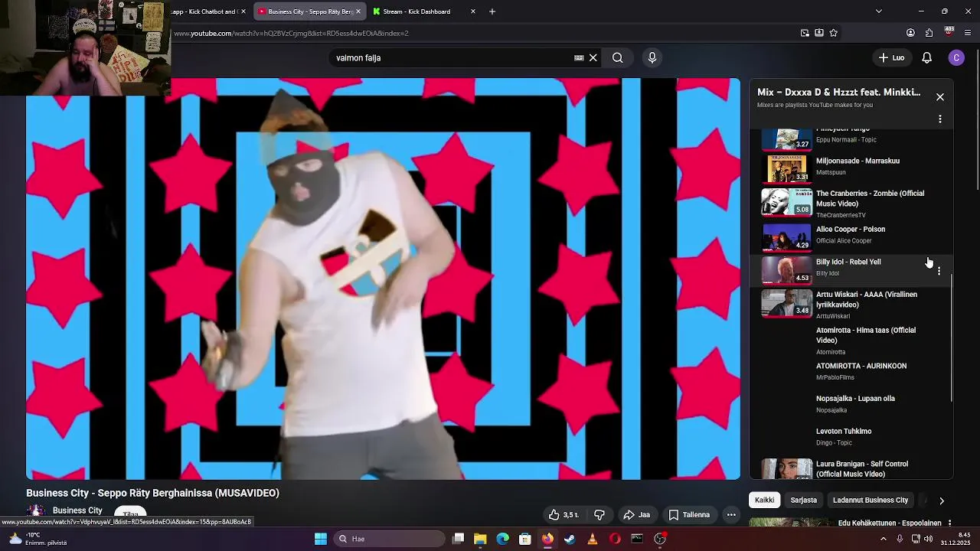This screenshot has height=551, width=980.
Task: Click the Mix playlist scrollbar
Action: coord(951,337)
